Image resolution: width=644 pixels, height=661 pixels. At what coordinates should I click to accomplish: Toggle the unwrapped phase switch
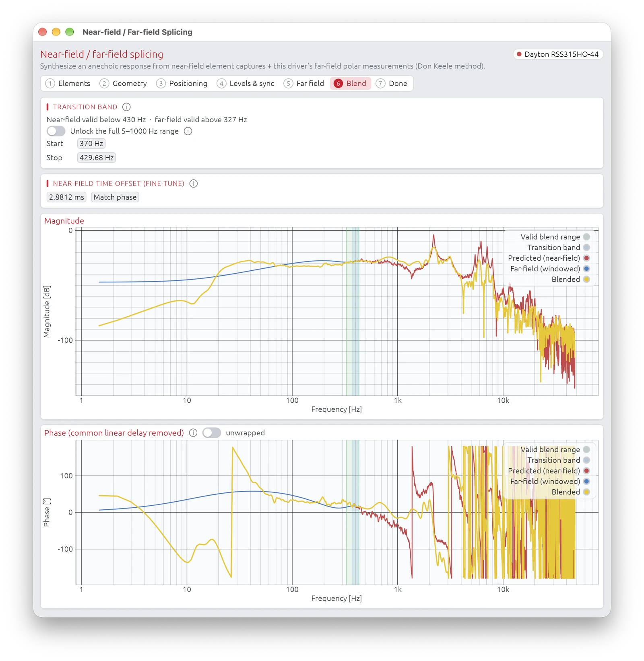click(x=212, y=433)
